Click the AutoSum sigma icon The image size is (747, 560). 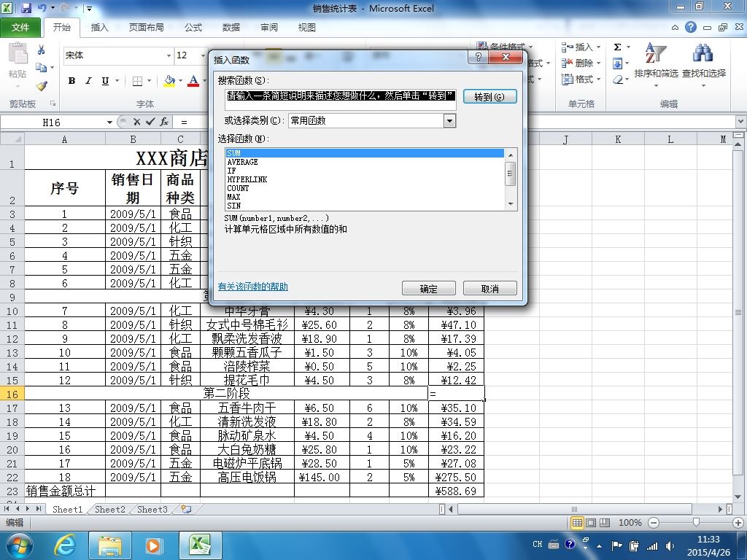(x=617, y=47)
